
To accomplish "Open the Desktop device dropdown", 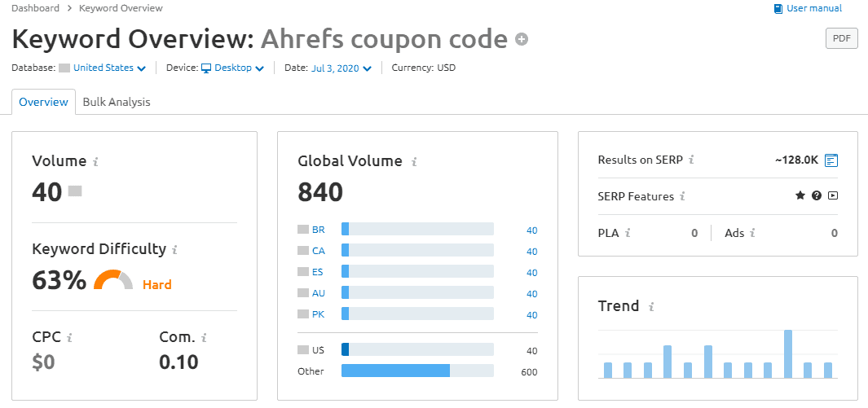I will point(237,68).
